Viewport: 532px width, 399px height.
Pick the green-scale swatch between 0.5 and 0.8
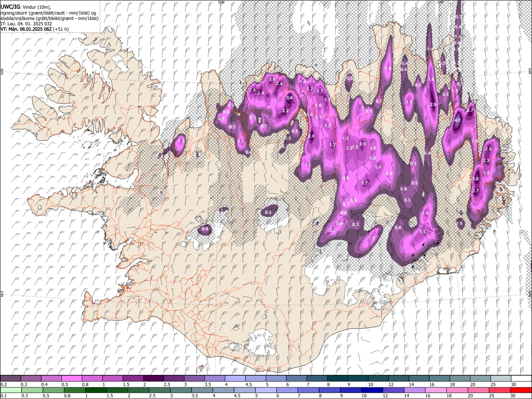click(54, 390)
